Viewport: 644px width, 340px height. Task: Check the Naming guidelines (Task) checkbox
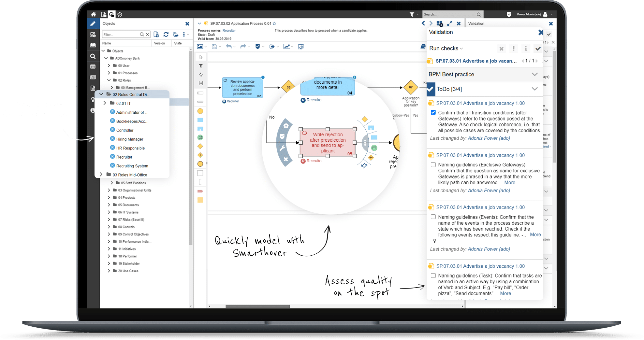pyautogui.click(x=433, y=275)
